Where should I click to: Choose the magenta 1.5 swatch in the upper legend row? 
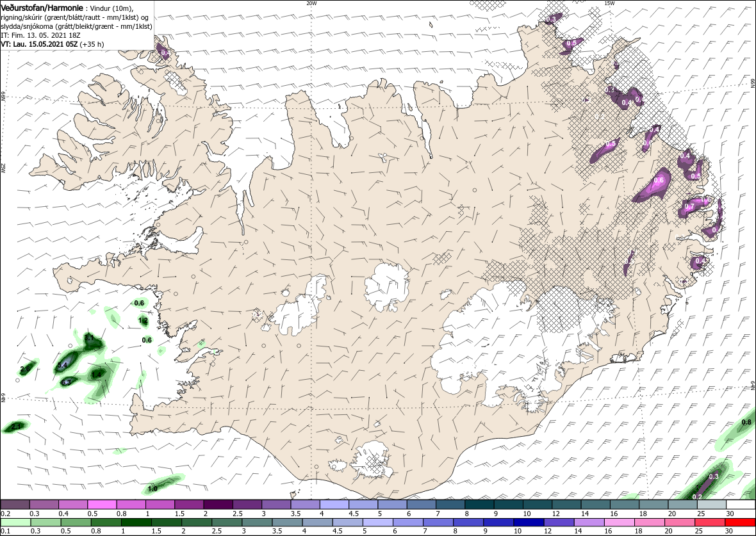[x=189, y=505]
